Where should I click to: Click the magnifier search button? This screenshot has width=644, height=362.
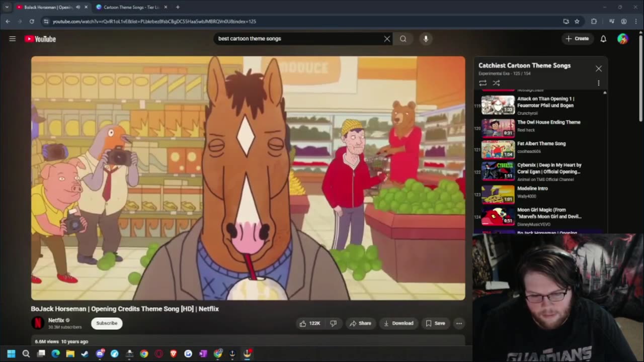point(403,39)
